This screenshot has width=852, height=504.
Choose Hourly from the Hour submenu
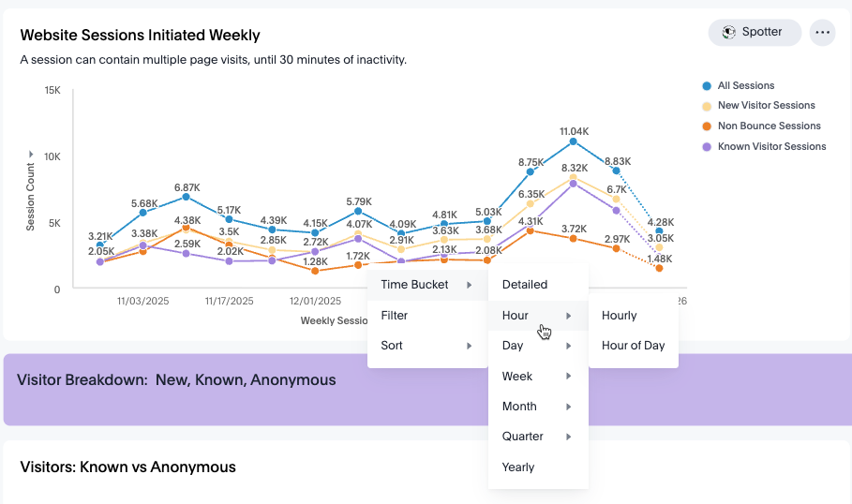point(634,316)
